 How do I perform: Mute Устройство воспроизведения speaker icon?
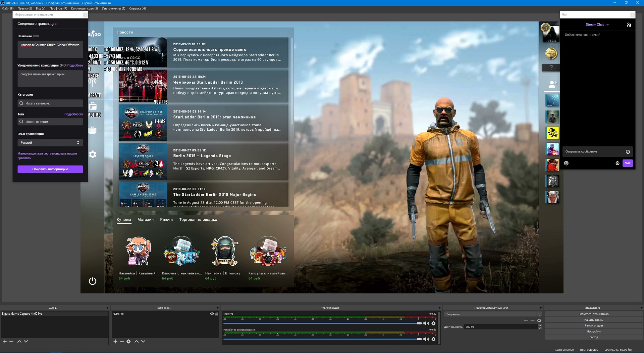pos(426,339)
